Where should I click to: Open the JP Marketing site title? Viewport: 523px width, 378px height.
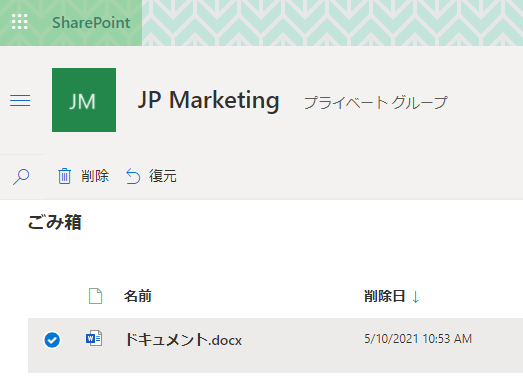pyautogui.click(x=208, y=100)
